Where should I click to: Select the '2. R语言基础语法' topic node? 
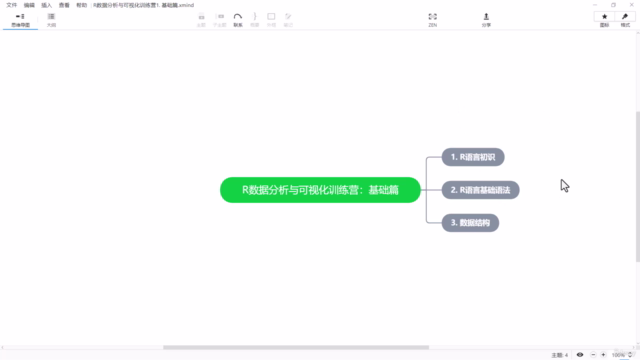(x=480, y=190)
